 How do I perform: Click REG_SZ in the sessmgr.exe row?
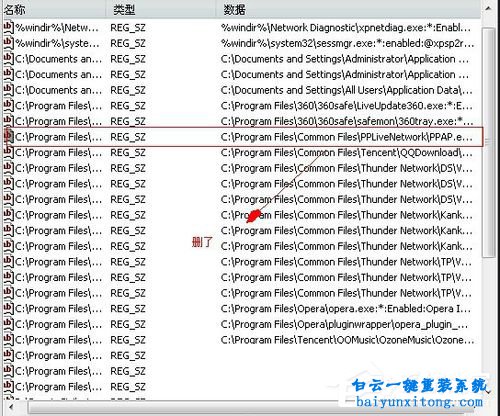128,43
